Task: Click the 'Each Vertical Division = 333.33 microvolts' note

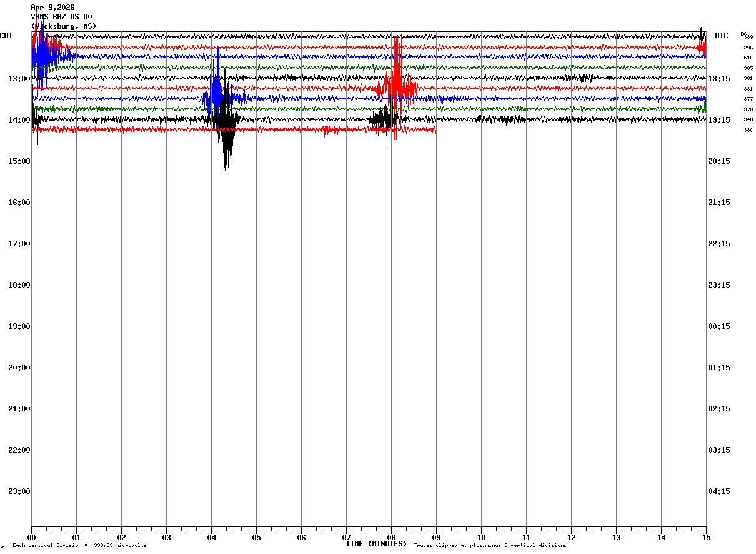Action: coord(79,546)
